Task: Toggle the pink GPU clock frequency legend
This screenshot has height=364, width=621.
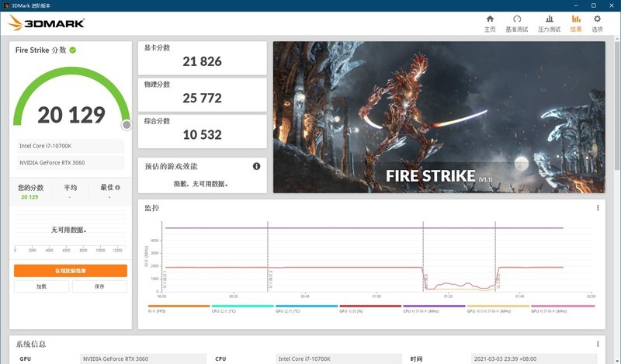Action: coord(562,309)
